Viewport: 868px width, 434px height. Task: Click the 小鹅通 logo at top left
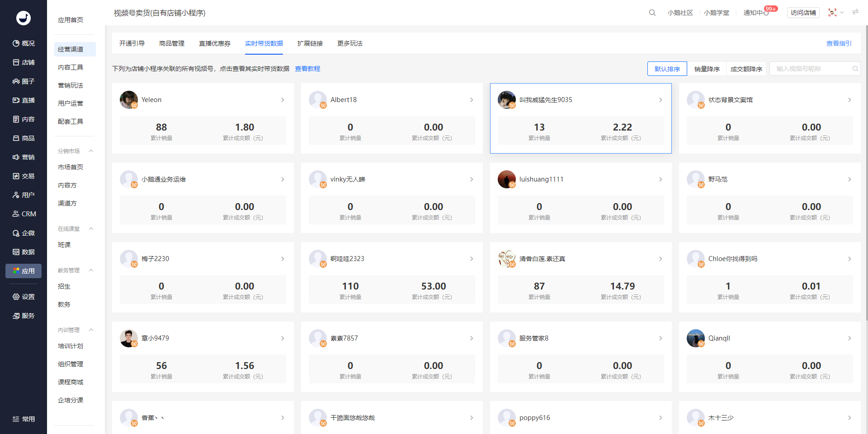pyautogui.click(x=24, y=18)
